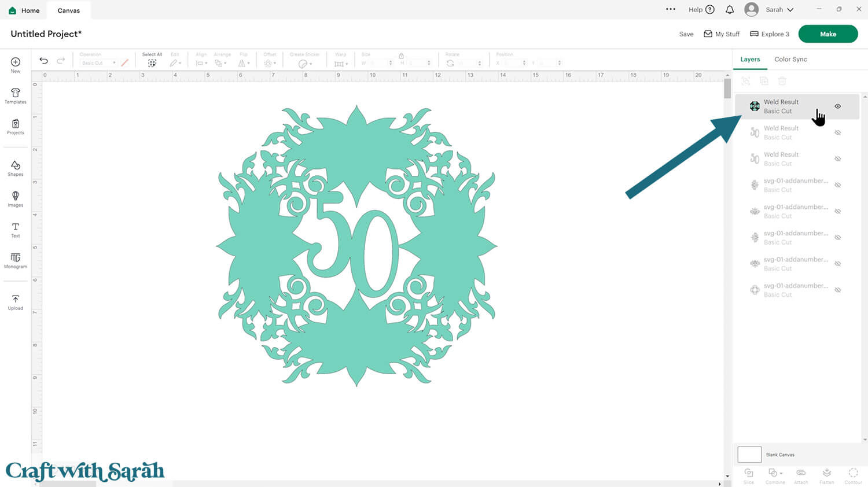Redo the last undone action
This screenshot has height=487, width=868.
coord(61,61)
